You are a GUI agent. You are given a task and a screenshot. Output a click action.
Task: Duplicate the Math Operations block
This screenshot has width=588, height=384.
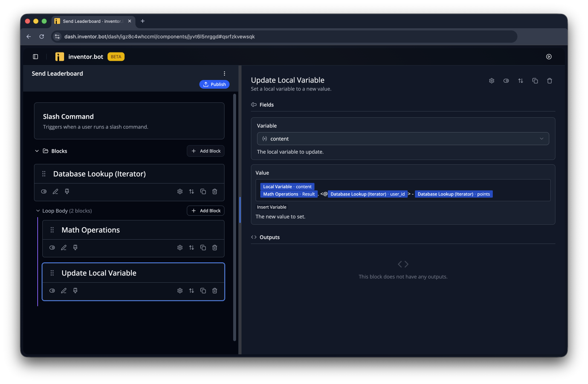[x=203, y=248]
